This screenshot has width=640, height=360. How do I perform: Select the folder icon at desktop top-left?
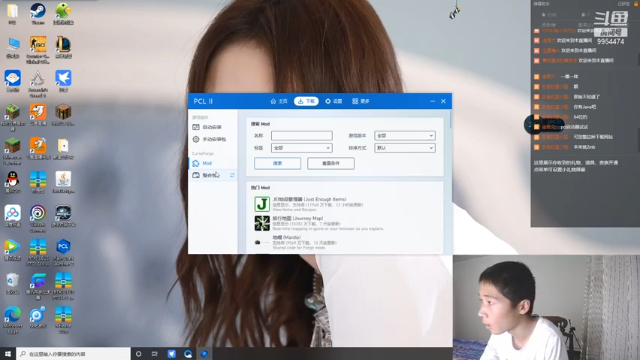coord(12,13)
